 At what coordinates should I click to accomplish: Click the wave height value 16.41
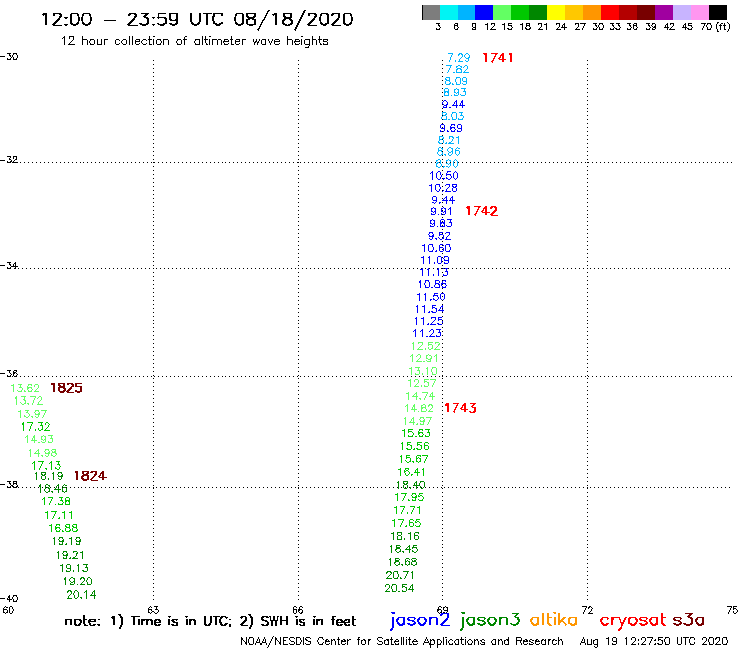point(411,472)
